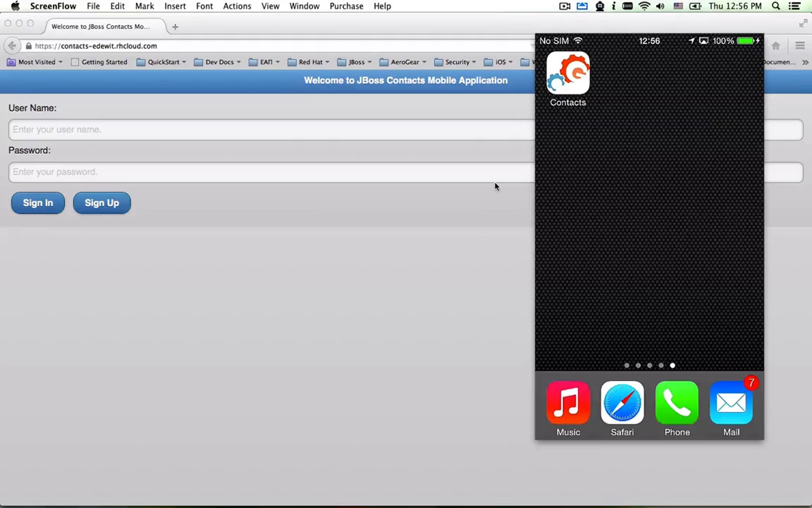
Task: Click the menu bar clock Thu 12:56 PM
Action: click(735, 6)
